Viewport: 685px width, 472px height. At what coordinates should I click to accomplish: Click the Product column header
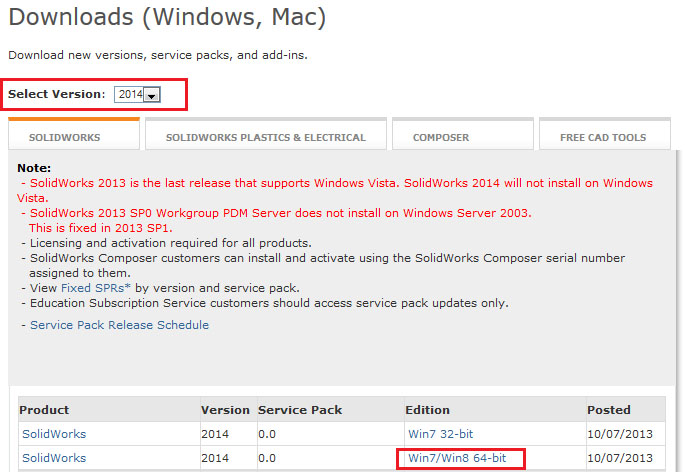click(x=44, y=410)
